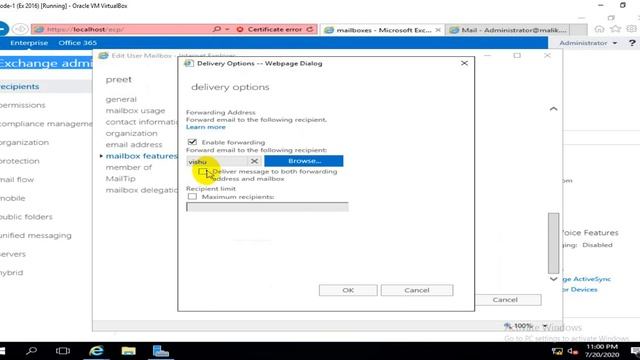Open recipients in Exchange admin sidebar
Viewport: 640px width, 360px height.
[x=20, y=87]
